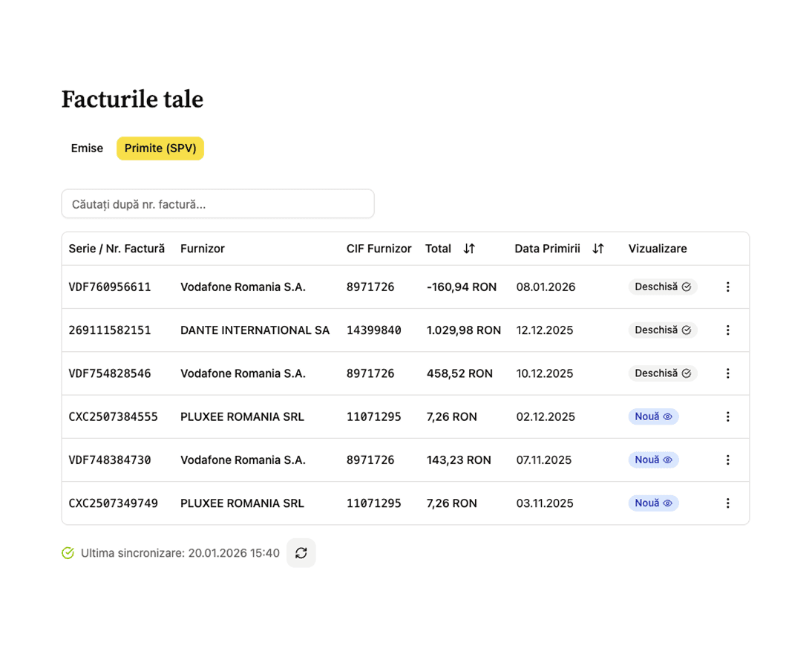The width and height of the screenshot is (812, 657).
Task: Click invoice number CXC2507349749
Action: [x=114, y=503]
